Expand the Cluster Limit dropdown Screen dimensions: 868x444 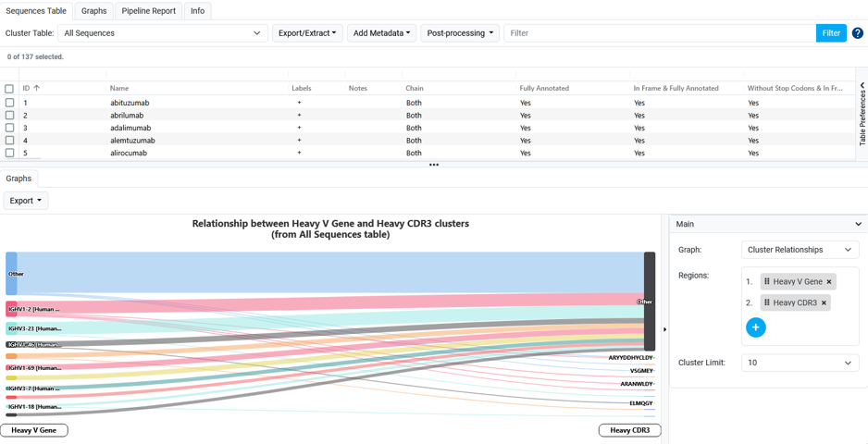[x=800, y=363]
